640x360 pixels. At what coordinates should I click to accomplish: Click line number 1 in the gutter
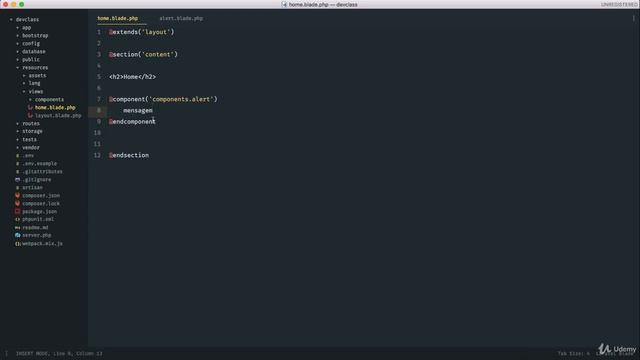coord(99,32)
